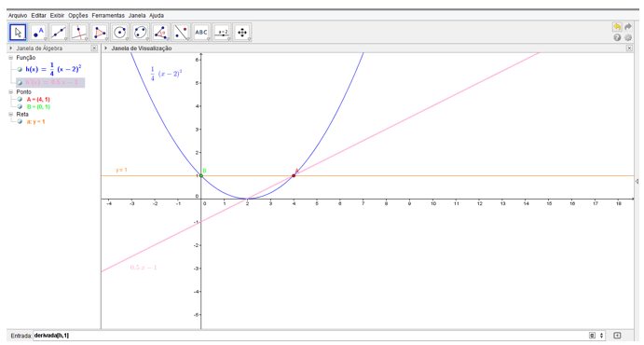Image resolution: width=644 pixels, height=345 pixels.
Task: Hide the line a: y = 1
Action: (20, 121)
